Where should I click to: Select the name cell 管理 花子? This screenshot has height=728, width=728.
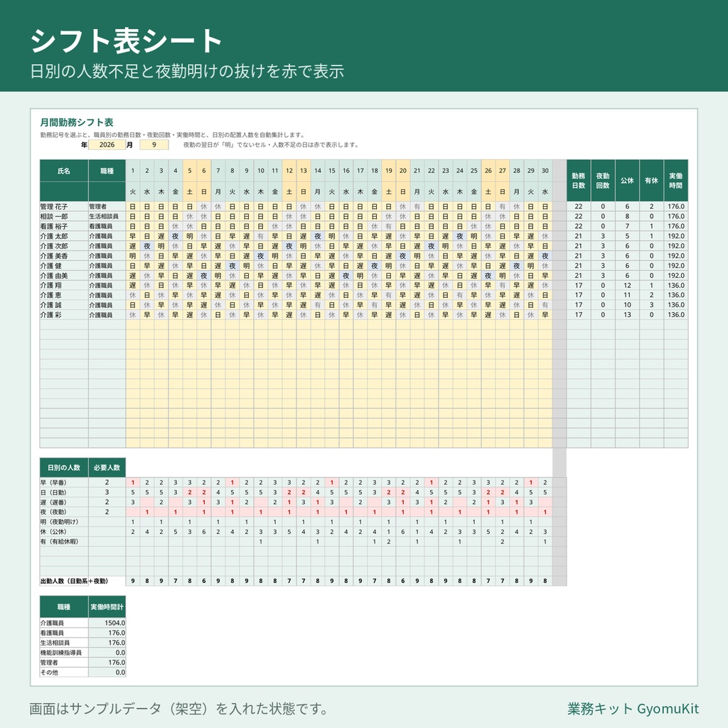pyautogui.click(x=64, y=207)
